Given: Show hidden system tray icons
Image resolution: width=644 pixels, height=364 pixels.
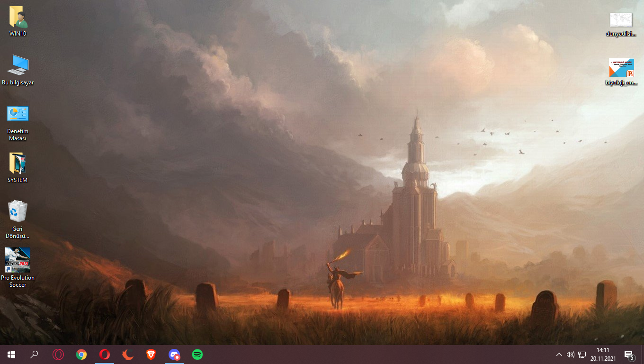Looking at the screenshot, I should click(x=559, y=355).
